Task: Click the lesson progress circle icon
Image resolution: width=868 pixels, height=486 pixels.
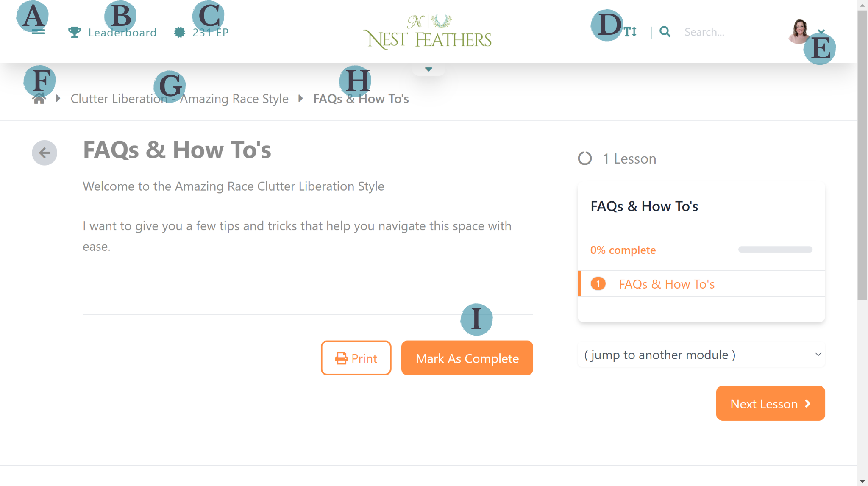Action: click(585, 158)
